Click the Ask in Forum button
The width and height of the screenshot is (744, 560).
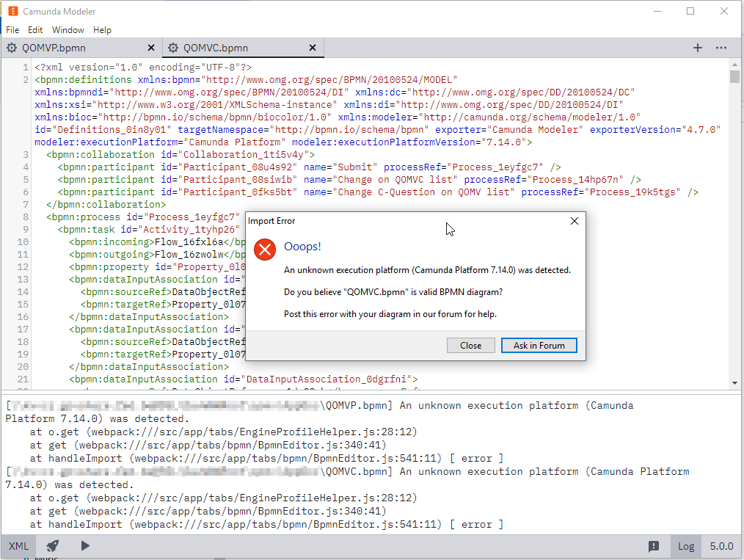point(539,346)
